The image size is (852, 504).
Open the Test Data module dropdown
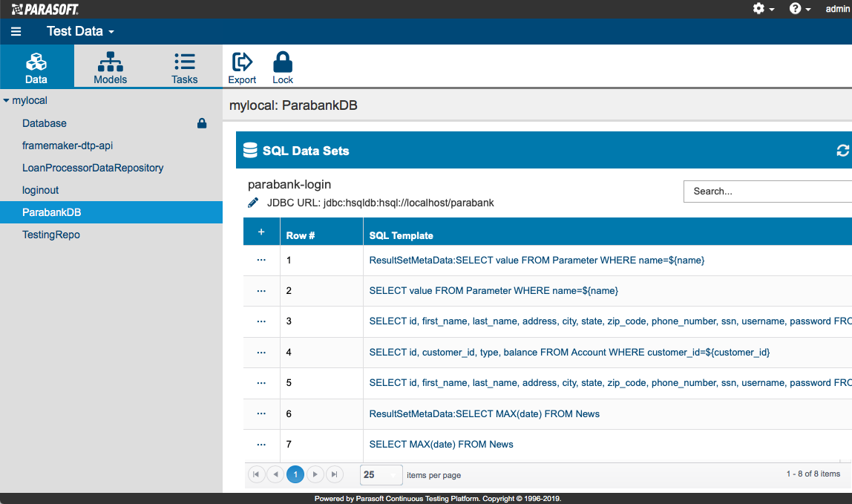(80, 31)
